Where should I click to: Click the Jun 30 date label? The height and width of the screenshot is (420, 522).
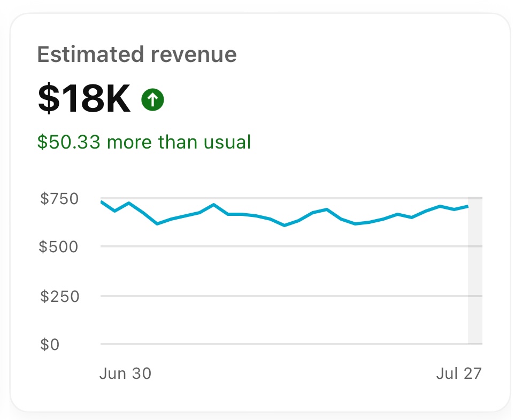coord(126,374)
